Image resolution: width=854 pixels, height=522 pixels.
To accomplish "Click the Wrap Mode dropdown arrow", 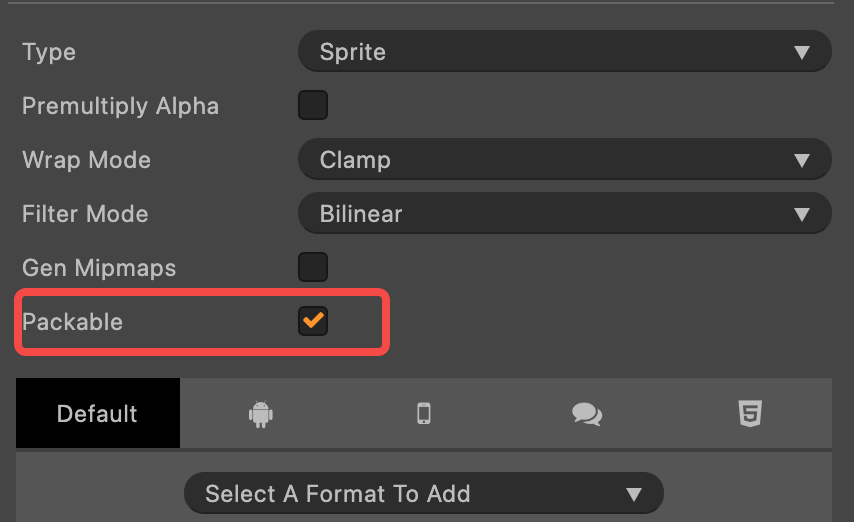I will 801,160.
